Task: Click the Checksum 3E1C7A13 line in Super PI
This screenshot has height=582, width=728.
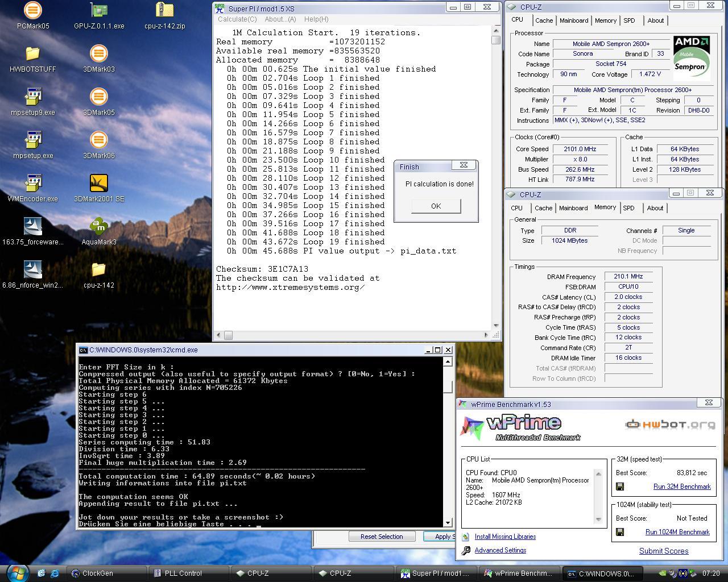Action: click(x=262, y=269)
